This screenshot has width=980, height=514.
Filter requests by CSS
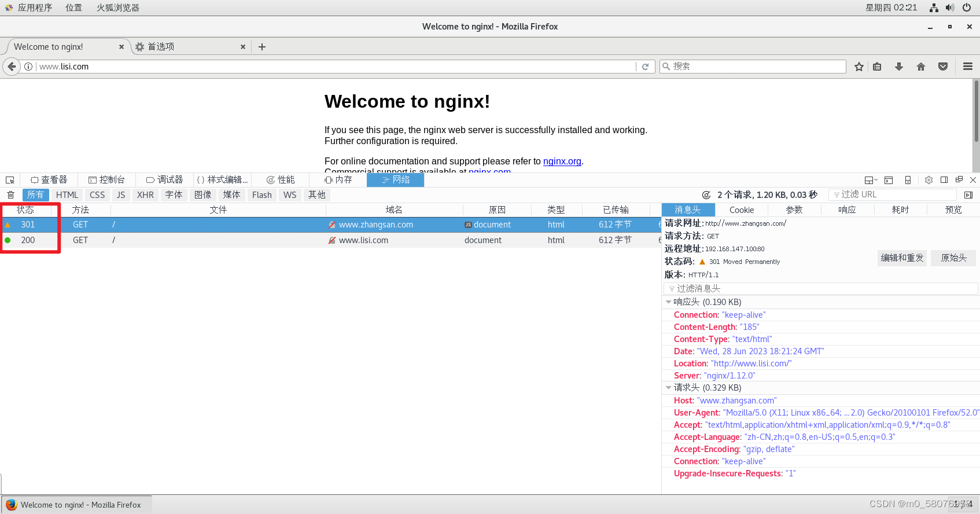point(97,195)
